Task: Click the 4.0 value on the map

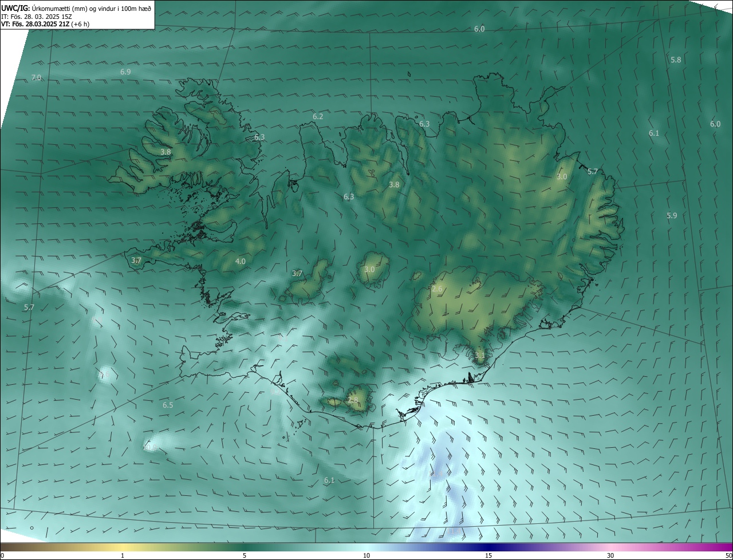Action: [x=240, y=261]
